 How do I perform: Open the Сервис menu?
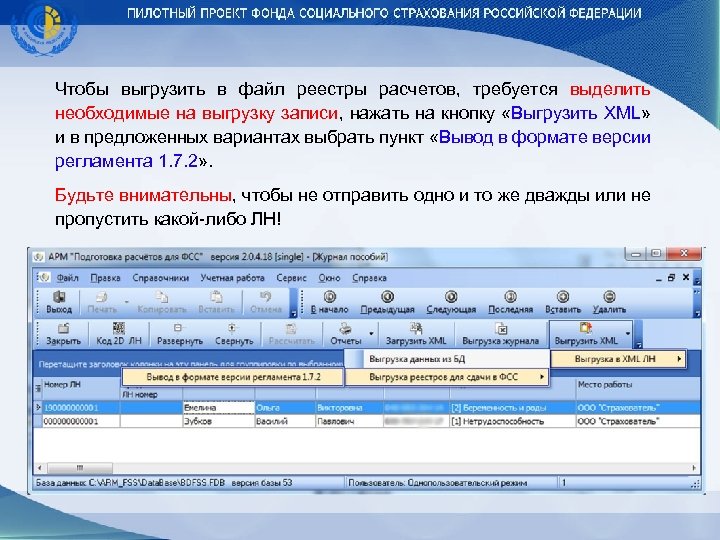[x=291, y=278]
